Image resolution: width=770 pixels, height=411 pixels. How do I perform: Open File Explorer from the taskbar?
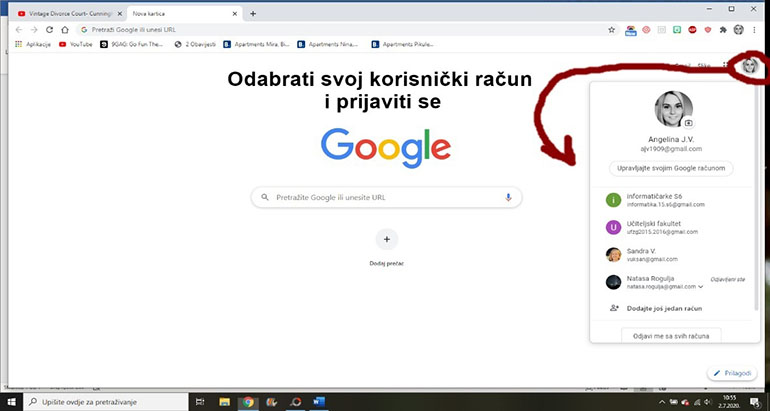point(222,401)
